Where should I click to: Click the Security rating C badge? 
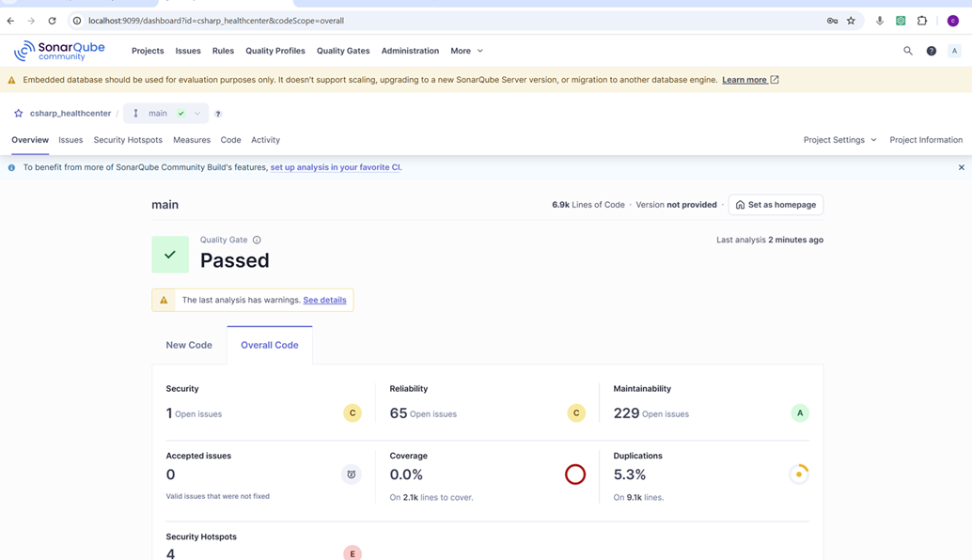pyautogui.click(x=353, y=413)
